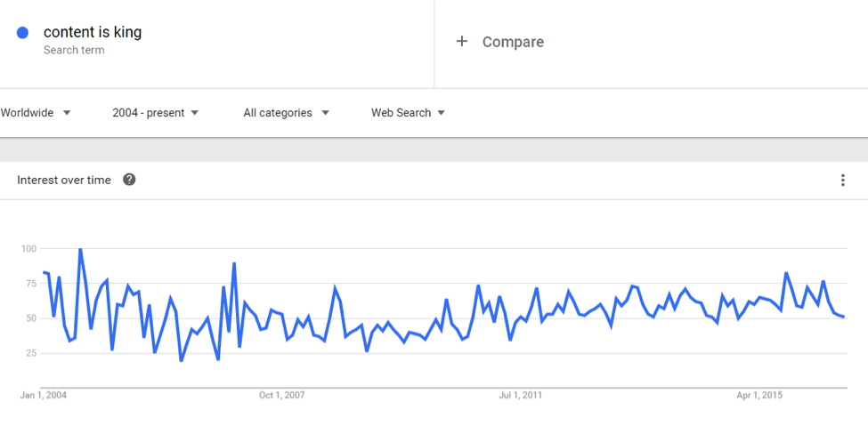
Task: Expand the All categories dropdown
Action: click(x=287, y=113)
